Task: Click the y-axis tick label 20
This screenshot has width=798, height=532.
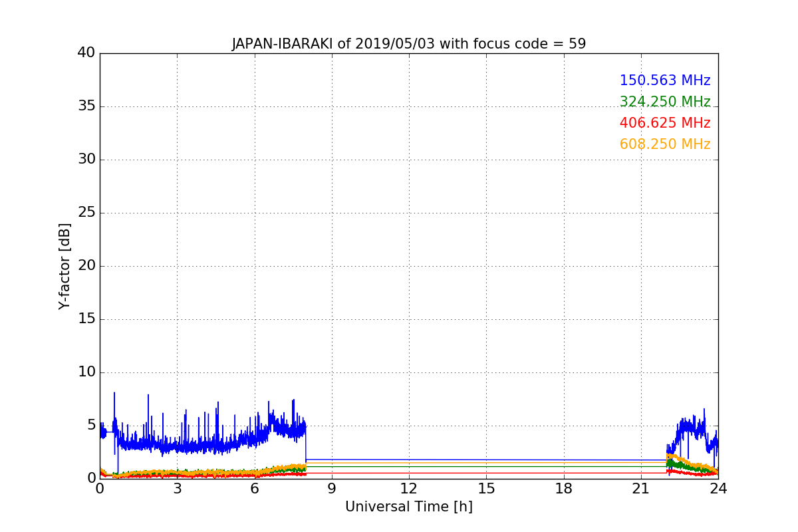Action: pos(86,266)
